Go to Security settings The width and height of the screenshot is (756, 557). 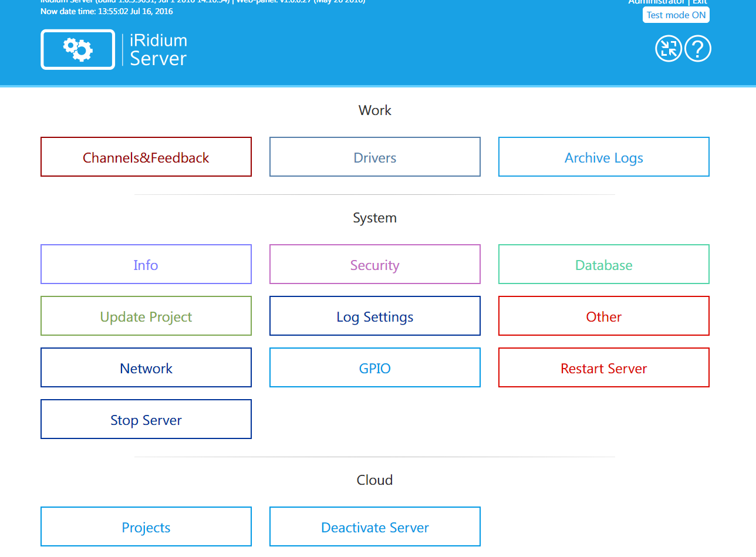pyautogui.click(x=375, y=264)
